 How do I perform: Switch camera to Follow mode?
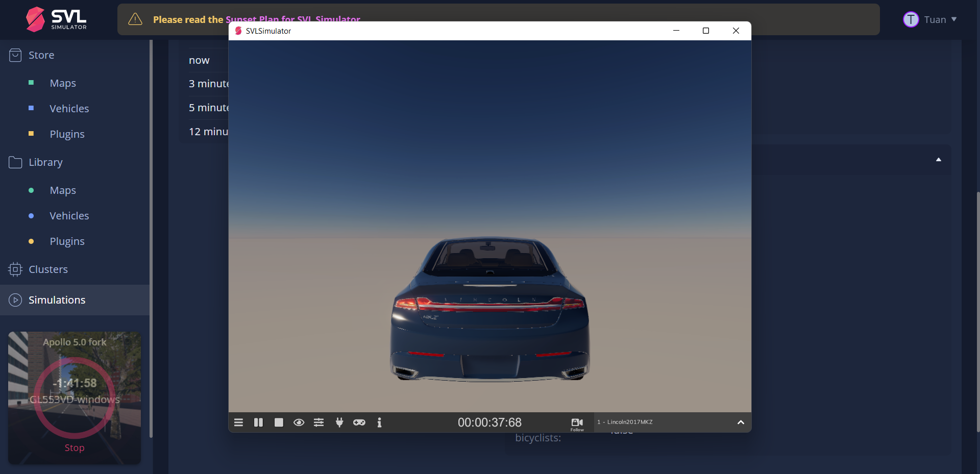[x=576, y=423]
